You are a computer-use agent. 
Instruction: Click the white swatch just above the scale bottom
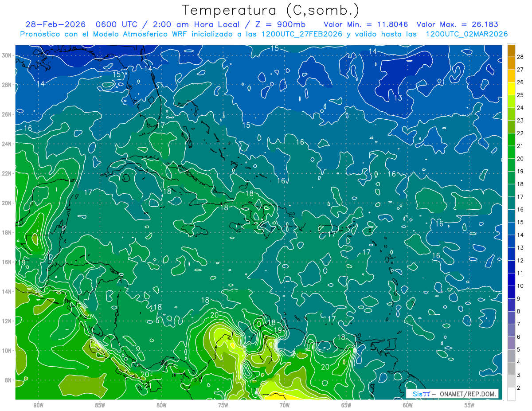[x=511, y=394]
